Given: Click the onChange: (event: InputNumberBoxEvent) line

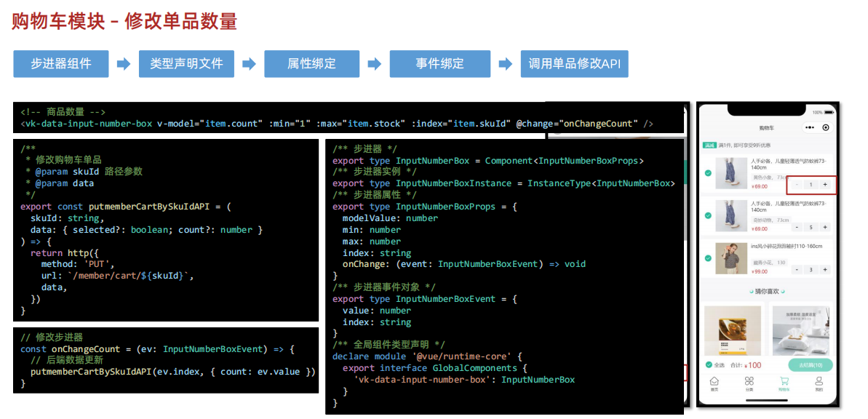Looking at the screenshot, I should pos(464,264).
